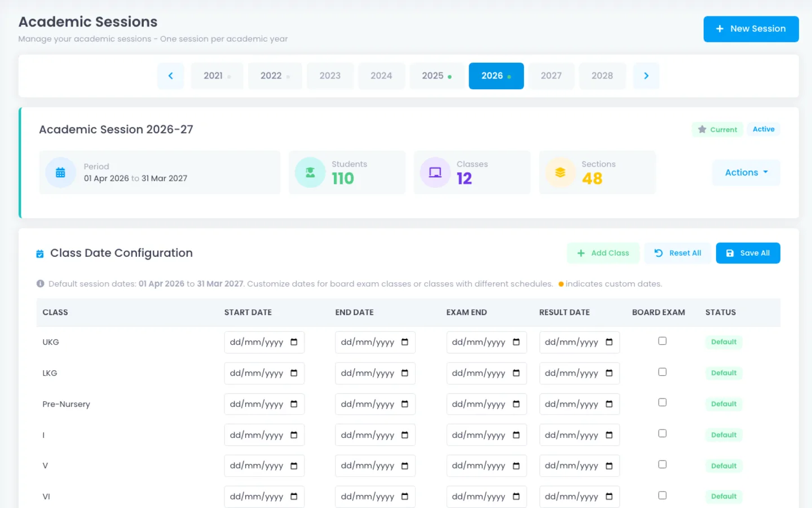The image size is (812, 508).
Task: Open calendar picker for Pre-Nursery end date
Action: tap(405, 404)
